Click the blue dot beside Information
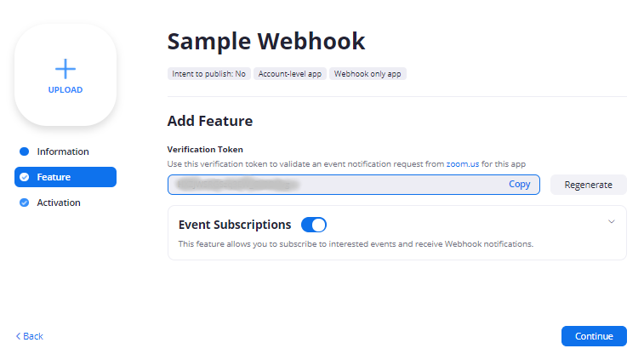Viewport: 644px width, 354px height. pos(24,151)
